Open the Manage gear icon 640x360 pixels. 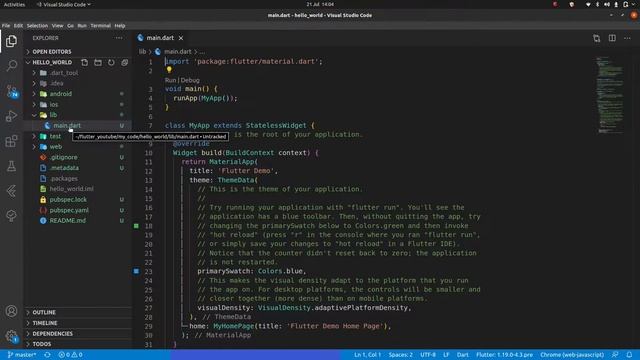coord(11,336)
